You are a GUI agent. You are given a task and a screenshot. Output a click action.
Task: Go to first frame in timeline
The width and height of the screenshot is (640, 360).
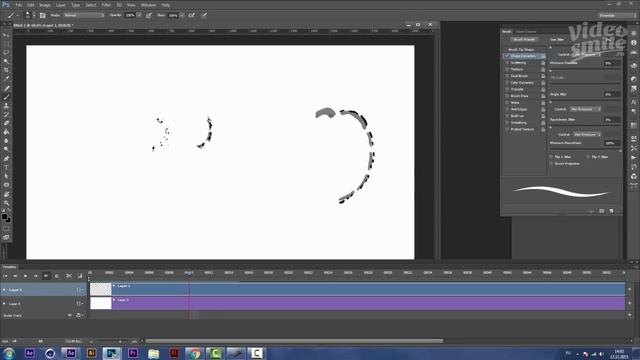click(x=5, y=276)
